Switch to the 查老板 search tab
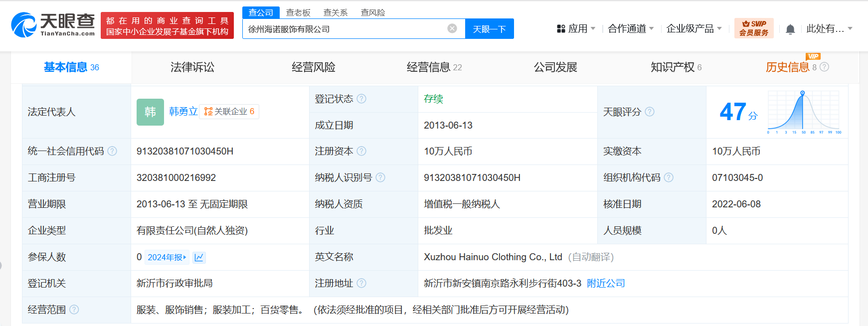This screenshot has width=868, height=326. point(298,12)
